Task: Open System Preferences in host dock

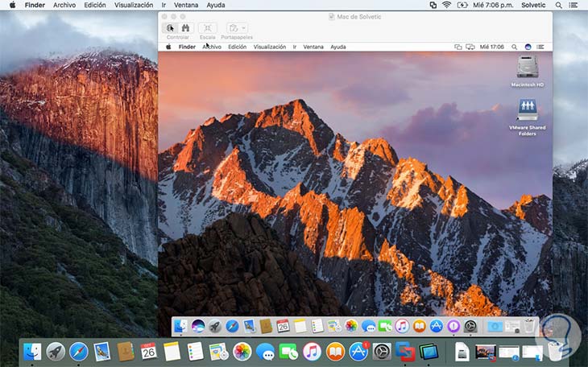Action: pos(382,352)
